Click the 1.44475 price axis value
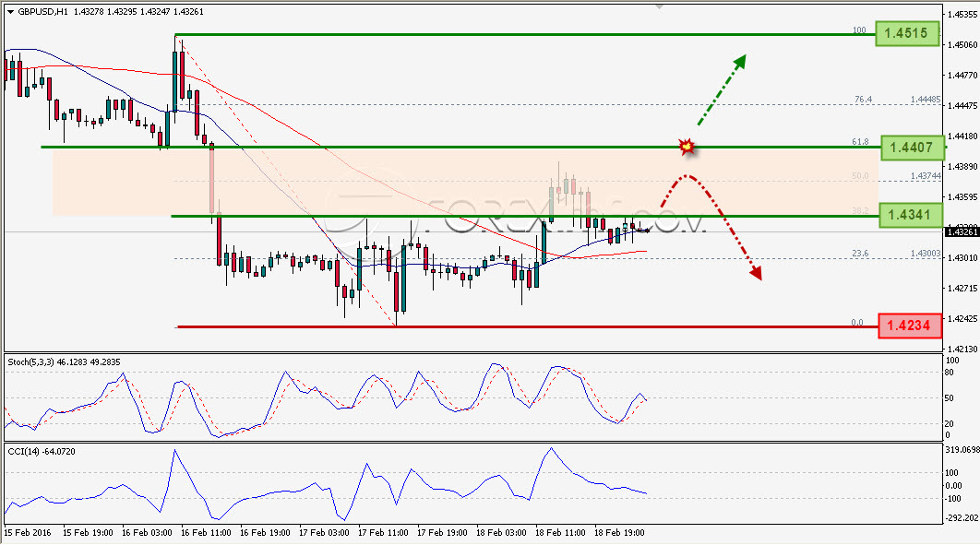Screen dimensions: 980x545 963,105
